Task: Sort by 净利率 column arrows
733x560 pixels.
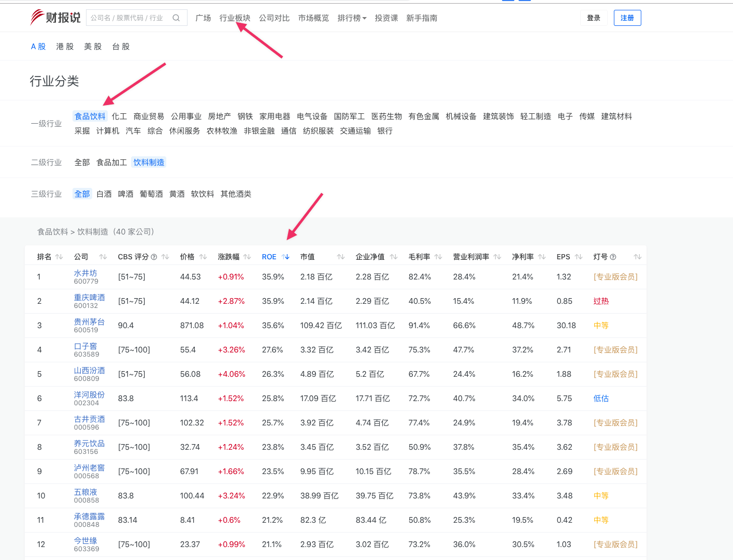Action: (542, 257)
